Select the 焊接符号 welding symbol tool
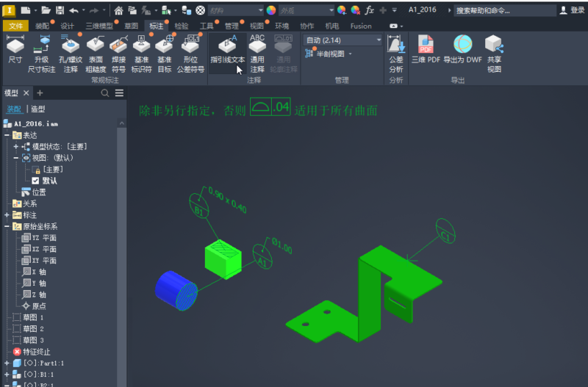 click(x=118, y=53)
